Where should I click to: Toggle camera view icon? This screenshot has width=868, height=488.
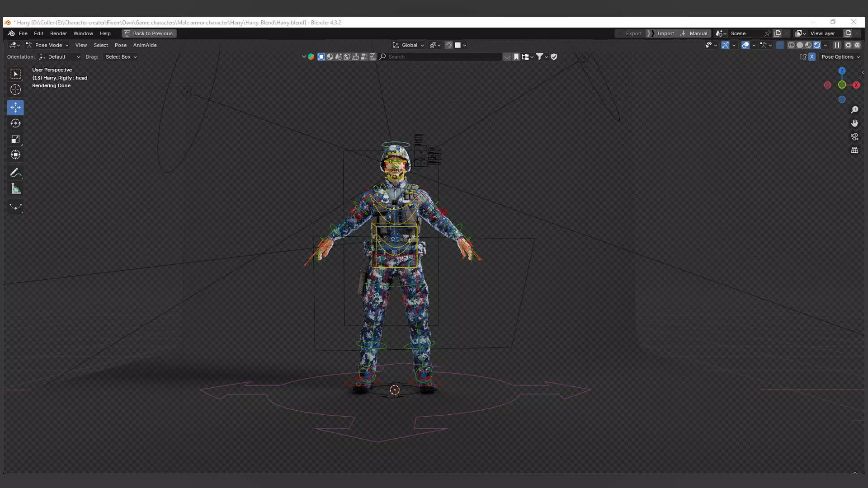pos(854,136)
